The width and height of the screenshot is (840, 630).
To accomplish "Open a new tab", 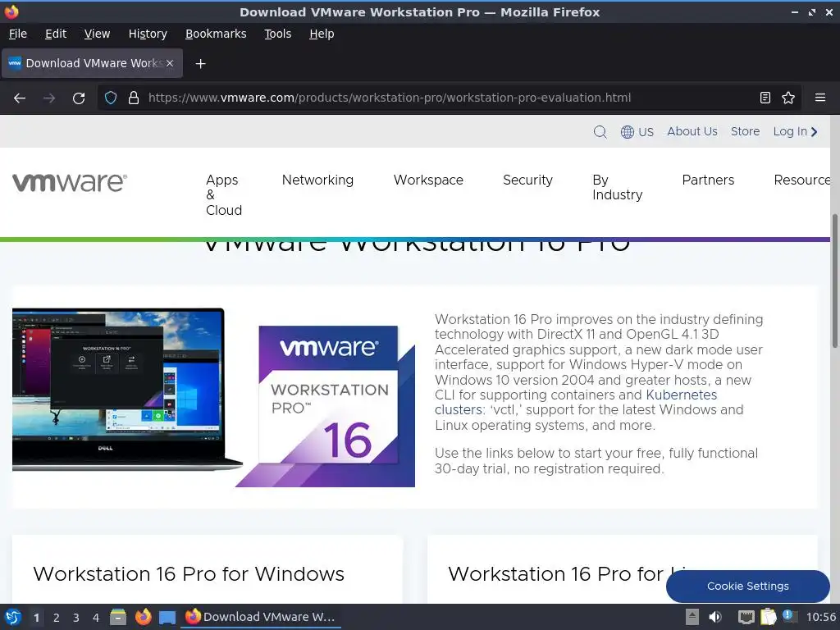I will coord(200,64).
